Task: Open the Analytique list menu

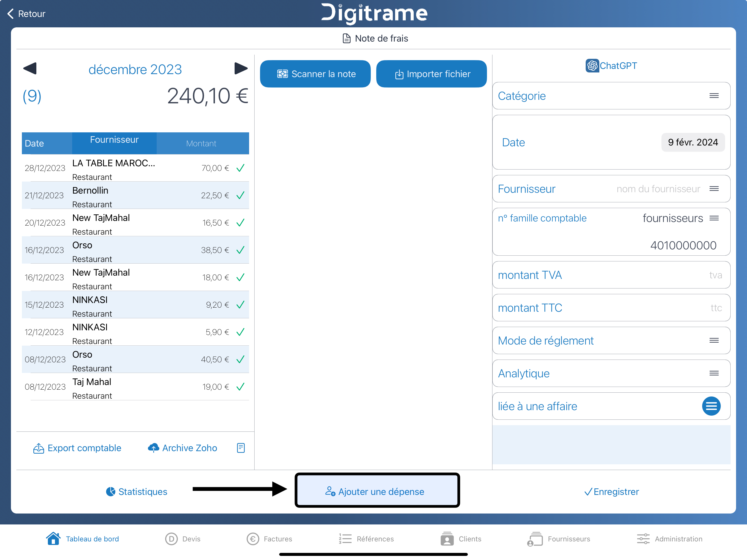Action: click(714, 373)
